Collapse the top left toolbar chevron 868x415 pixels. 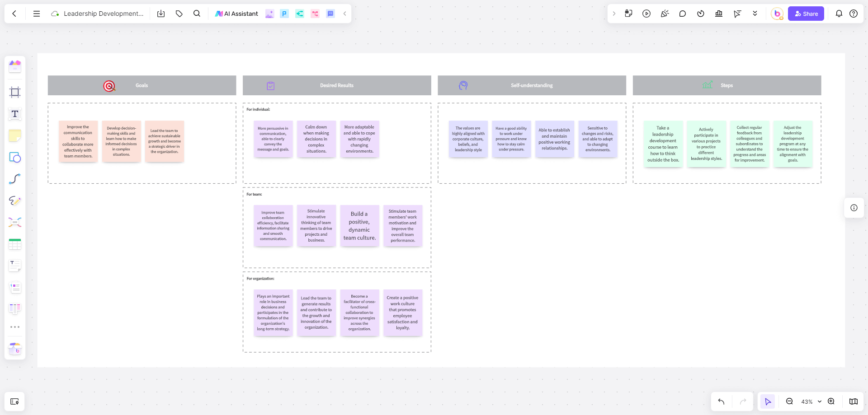345,14
